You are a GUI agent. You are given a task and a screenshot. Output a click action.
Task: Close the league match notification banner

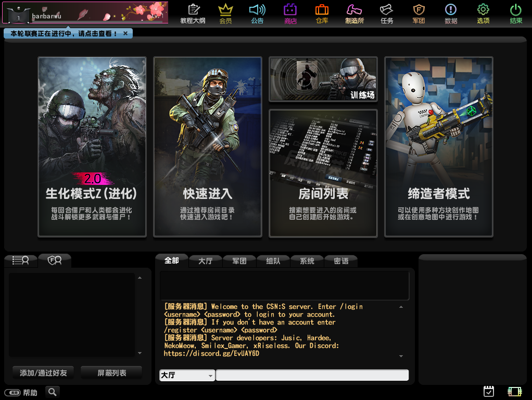(125, 33)
